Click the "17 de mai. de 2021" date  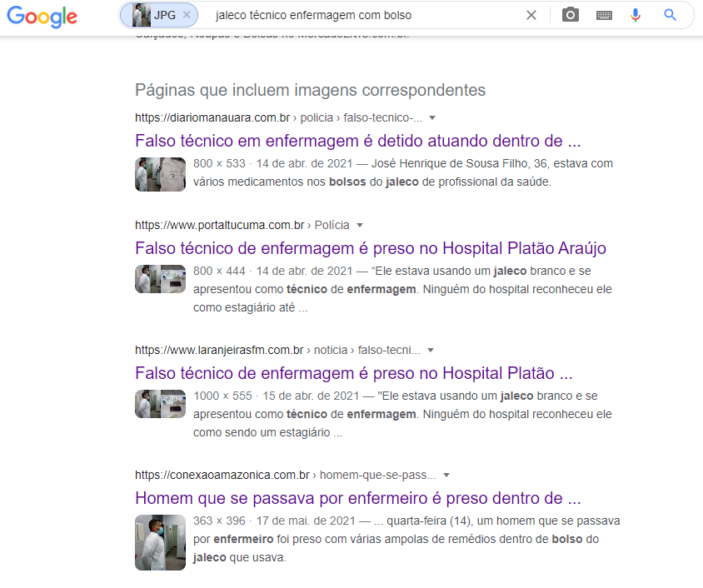tap(306, 521)
